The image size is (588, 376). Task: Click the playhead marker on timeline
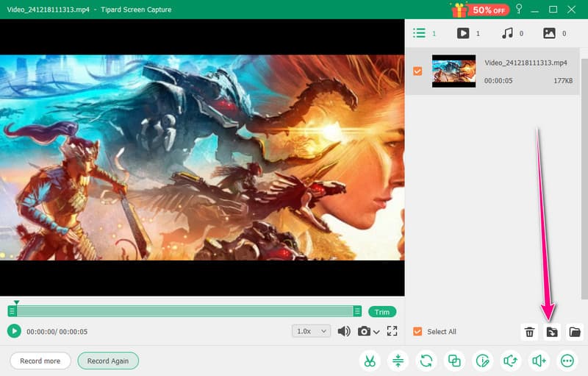16,302
